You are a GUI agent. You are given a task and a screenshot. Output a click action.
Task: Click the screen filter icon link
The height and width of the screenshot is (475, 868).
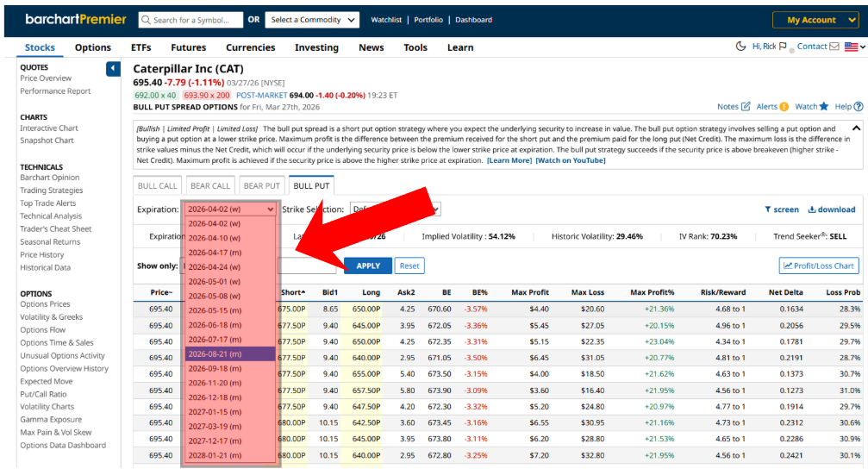pos(782,209)
